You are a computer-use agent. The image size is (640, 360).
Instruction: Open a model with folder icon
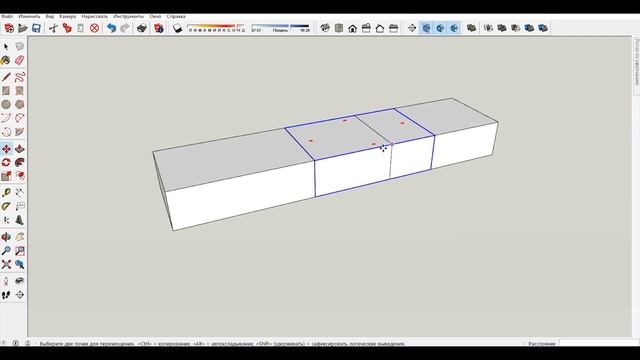[x=23, y=28]
